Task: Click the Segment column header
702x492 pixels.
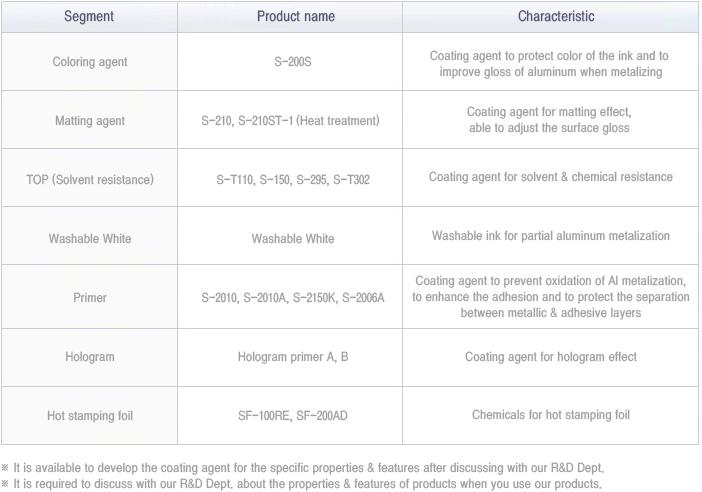Action: tap(89, 17)
